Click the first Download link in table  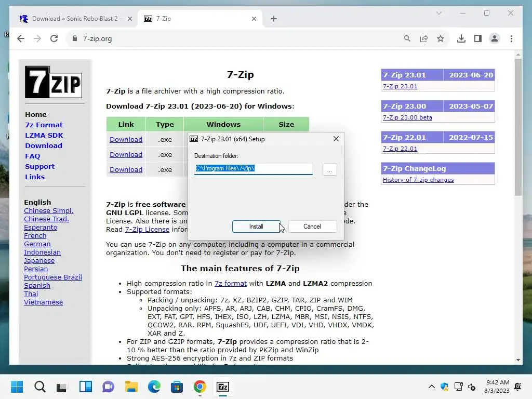tap(126, 139)
